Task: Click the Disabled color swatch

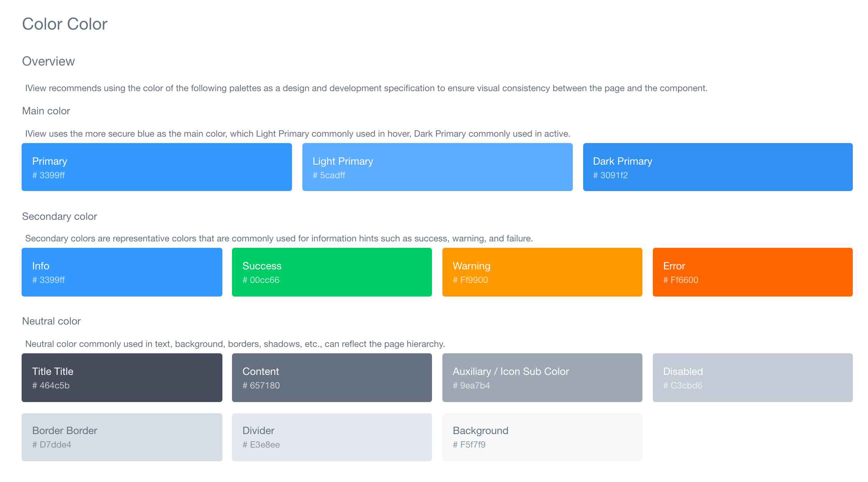Action: pyautogui.click(x=752, y=378)
